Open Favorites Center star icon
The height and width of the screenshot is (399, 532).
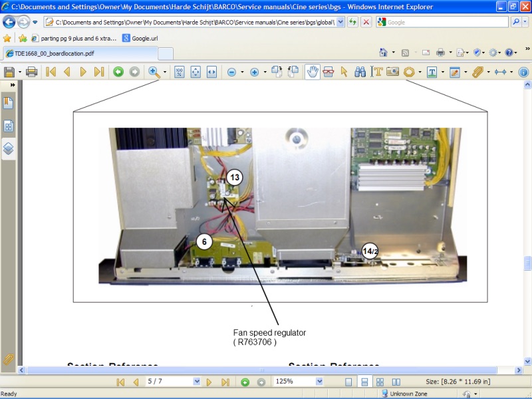tap(7, 39)
